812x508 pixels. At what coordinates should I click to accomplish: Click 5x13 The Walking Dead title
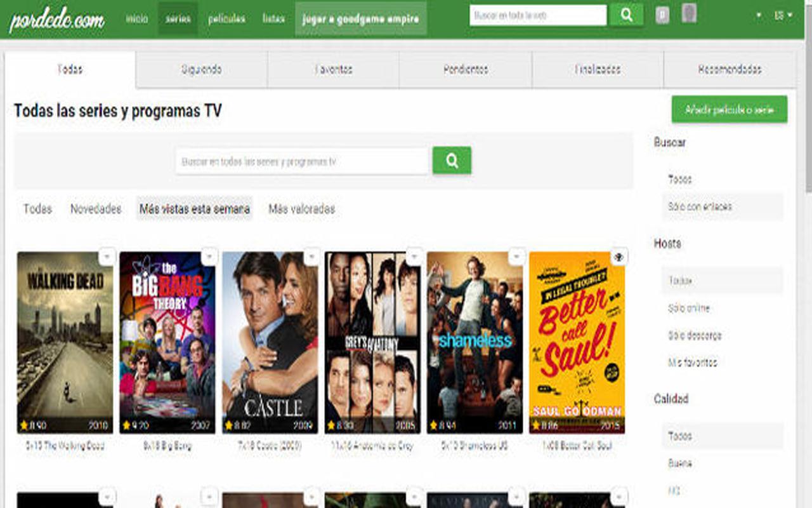point(65,446)
